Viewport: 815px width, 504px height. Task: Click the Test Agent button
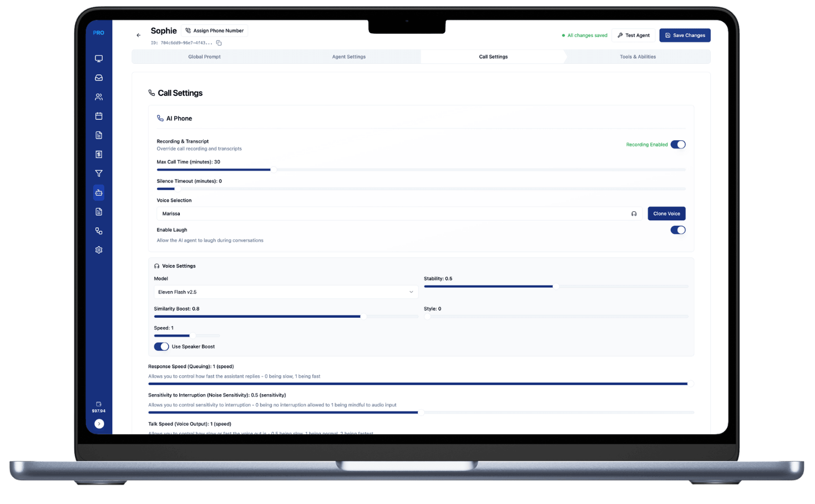click(x=634, y=35)
